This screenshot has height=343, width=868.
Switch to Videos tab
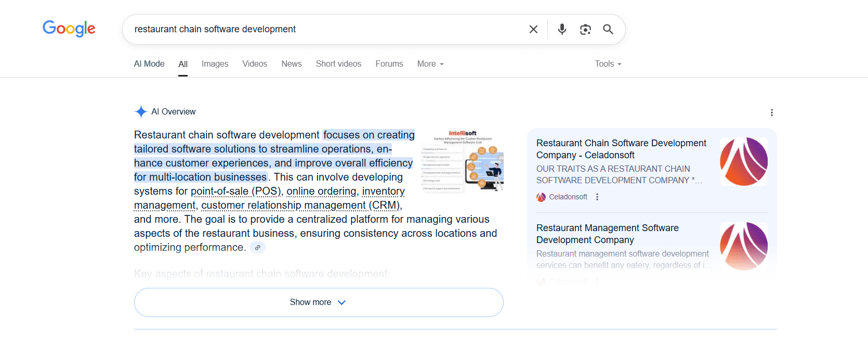255,63
